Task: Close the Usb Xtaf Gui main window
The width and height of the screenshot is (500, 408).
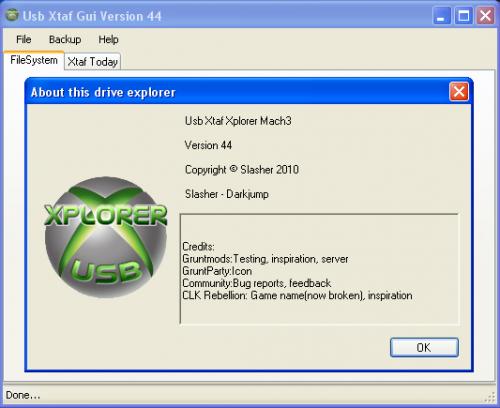Action: coord(485,15)
